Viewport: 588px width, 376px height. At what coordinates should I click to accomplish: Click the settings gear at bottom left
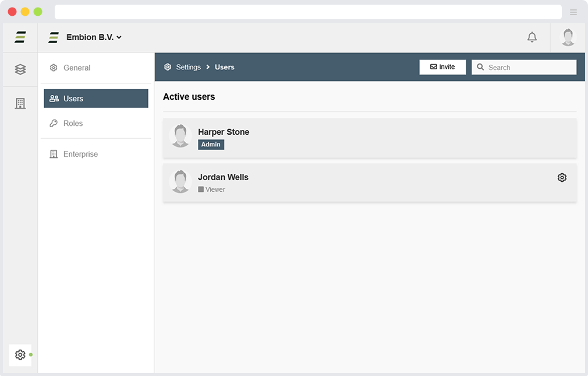(x=20, y=354)
